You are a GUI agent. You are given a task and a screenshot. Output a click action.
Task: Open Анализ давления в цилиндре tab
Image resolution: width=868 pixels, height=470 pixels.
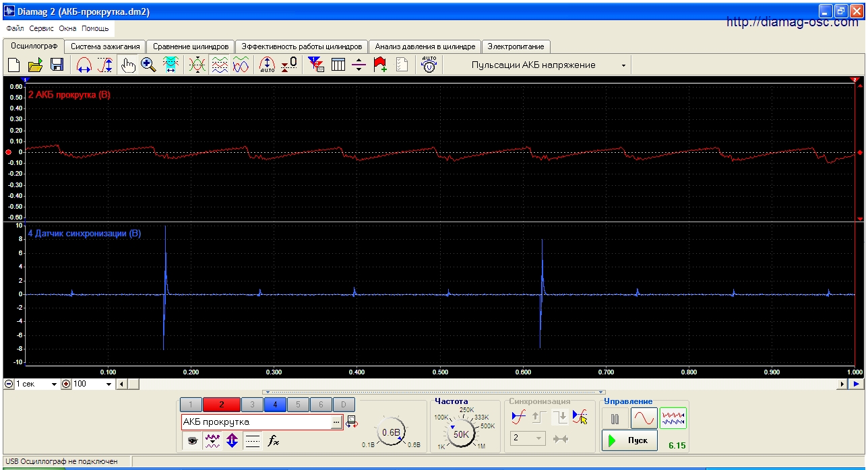click(x=425, y=46)
